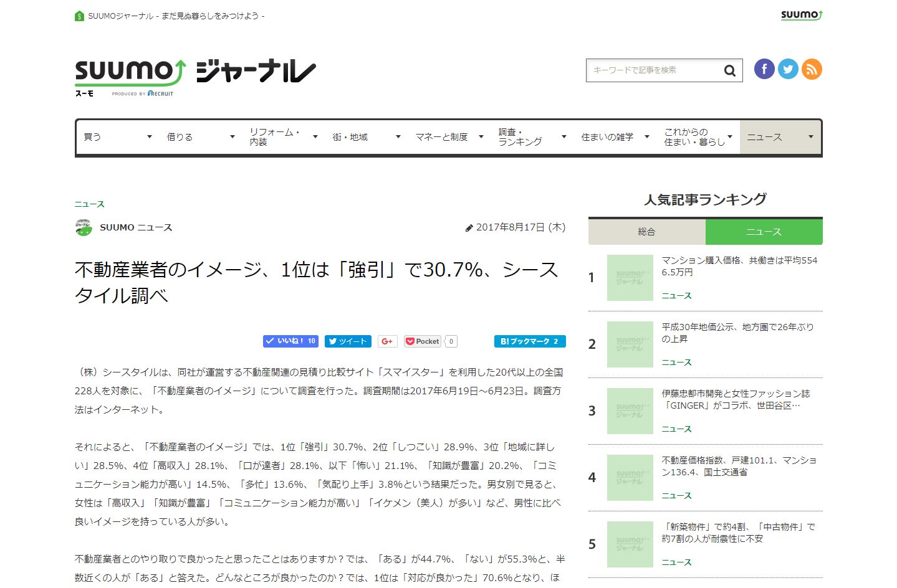Viewport: 897px width, 588px height.
Task: Switch to the 総合 ranking tab
Action: 647,232
